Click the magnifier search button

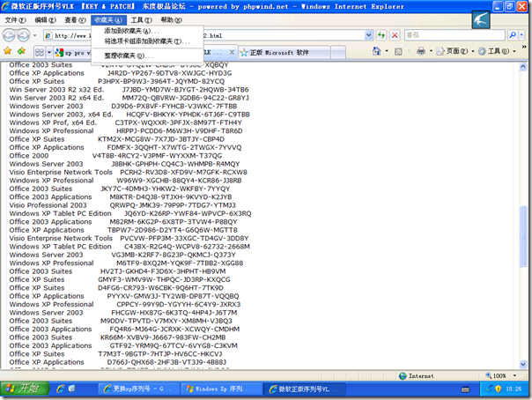513,35
